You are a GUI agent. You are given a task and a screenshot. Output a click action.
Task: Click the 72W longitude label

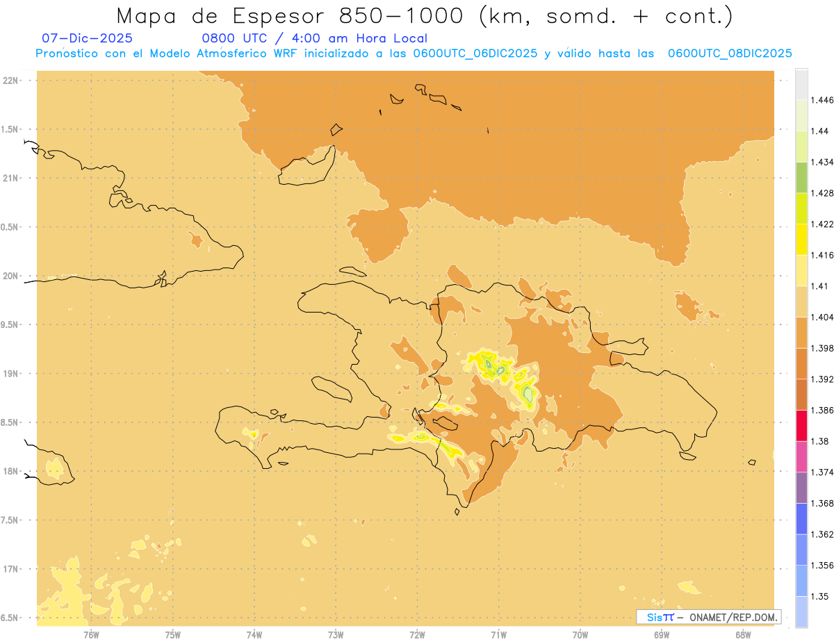(417, 634)
